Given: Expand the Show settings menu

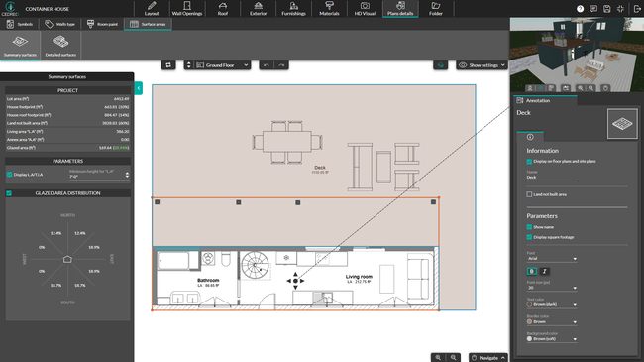Looking at the screenshot, I should pos(482,65).
